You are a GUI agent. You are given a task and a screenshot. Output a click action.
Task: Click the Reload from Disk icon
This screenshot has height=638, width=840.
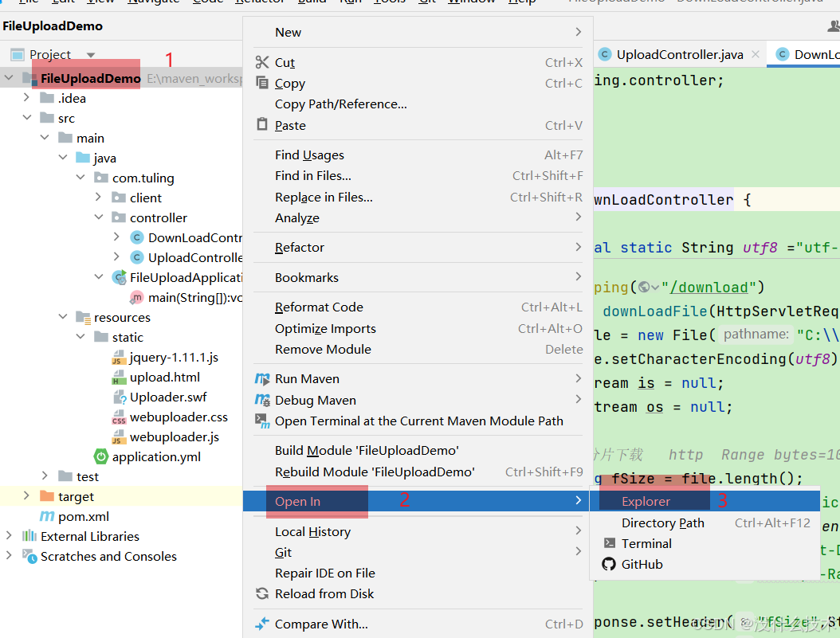click(262, 593)
